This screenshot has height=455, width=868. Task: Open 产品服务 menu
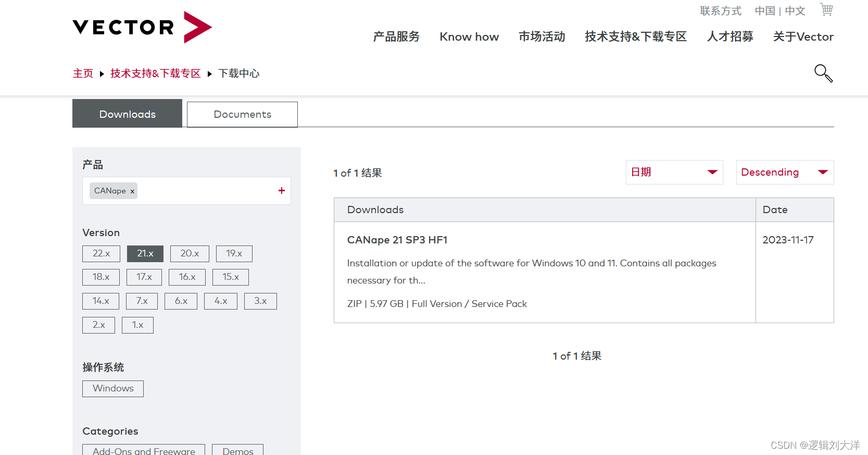coord(396,36)
